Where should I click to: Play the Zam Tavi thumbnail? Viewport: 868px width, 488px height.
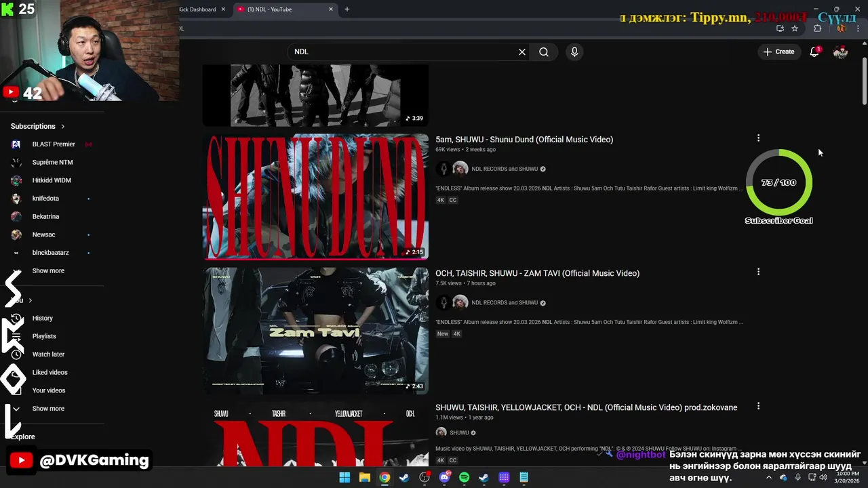point(315,331)
